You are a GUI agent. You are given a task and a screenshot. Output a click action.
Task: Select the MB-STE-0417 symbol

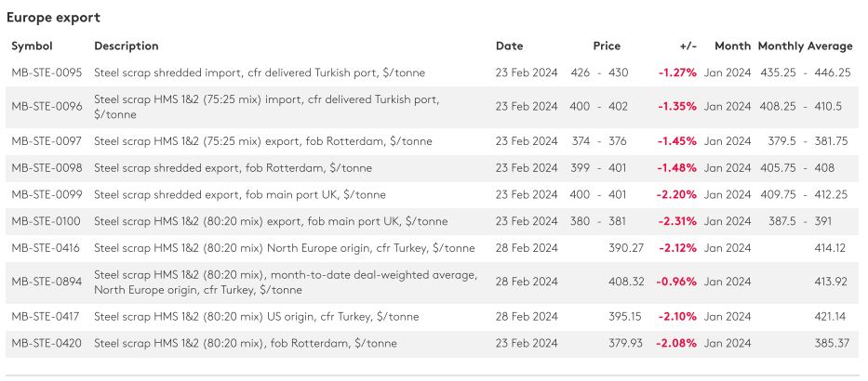click(47, 317)
